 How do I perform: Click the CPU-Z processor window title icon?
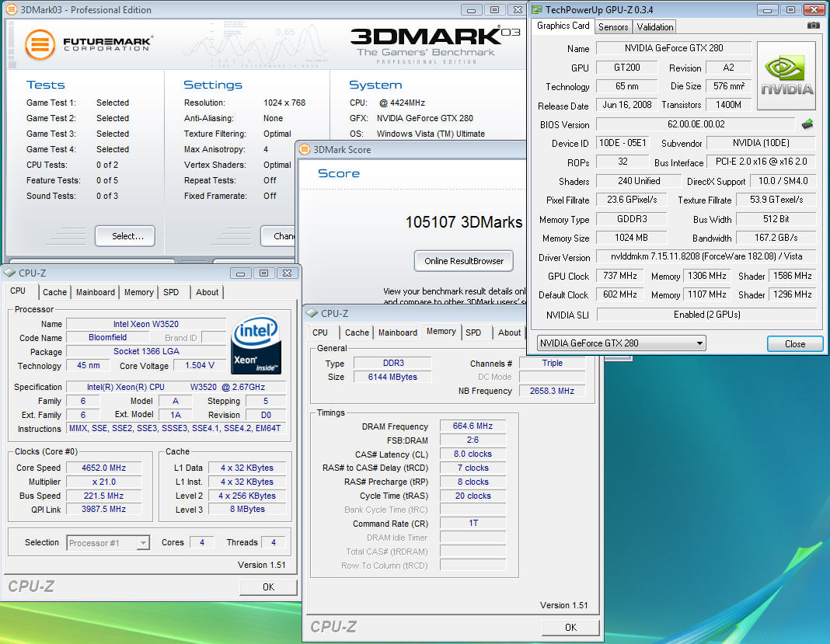point(9,273)
